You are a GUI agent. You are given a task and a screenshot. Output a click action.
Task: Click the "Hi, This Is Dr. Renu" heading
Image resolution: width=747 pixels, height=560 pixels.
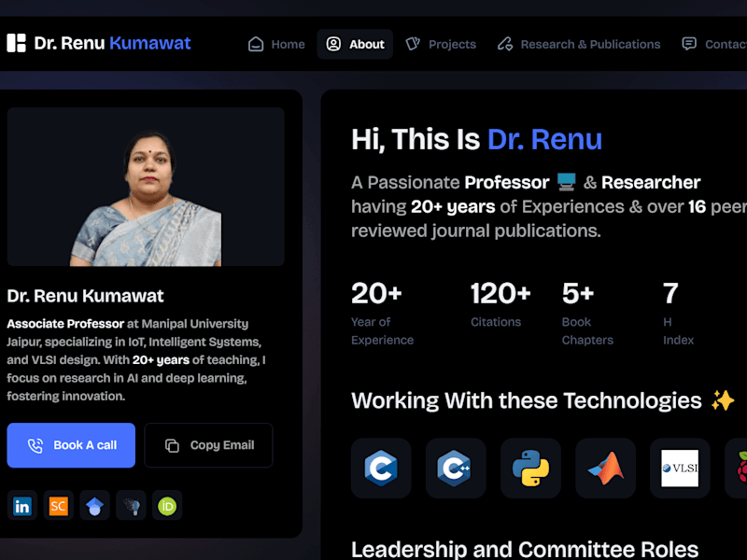click(477, 139)
